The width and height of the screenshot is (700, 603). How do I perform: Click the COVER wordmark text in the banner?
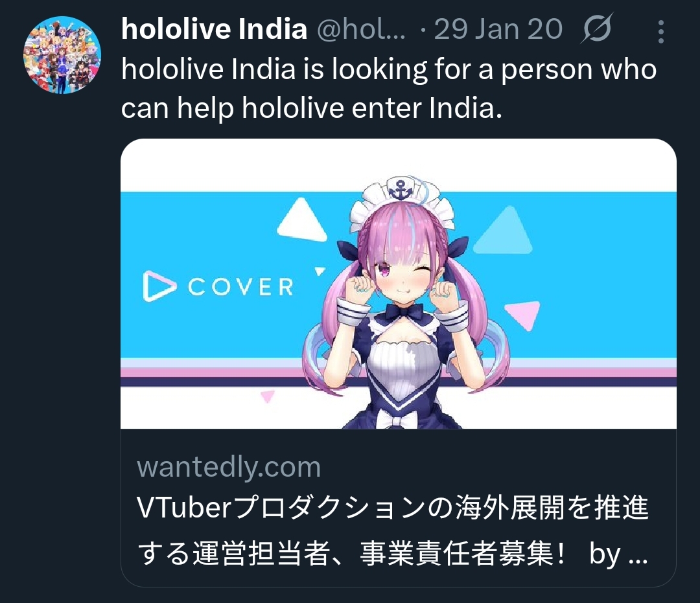click(240, 287)
